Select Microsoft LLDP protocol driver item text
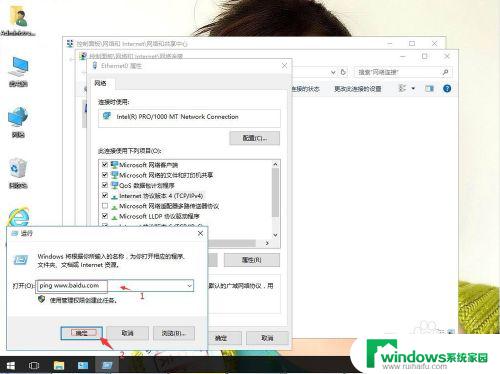 click(x=159, y=216)
